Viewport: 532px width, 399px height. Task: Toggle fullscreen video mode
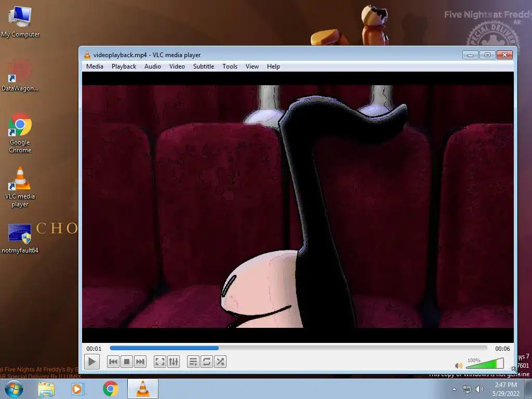[160, 362]
